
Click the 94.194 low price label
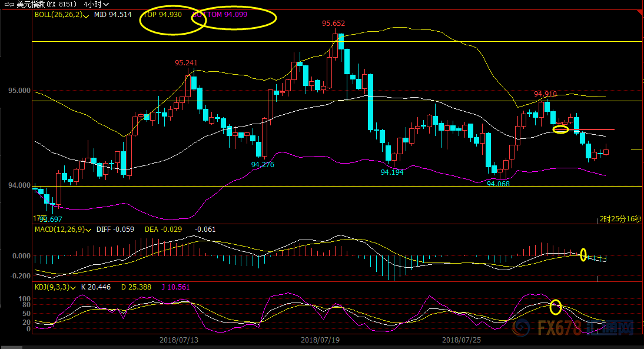point(392,172)
